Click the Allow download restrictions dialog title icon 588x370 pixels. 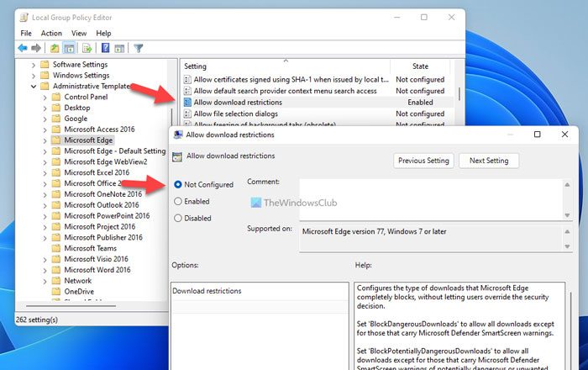(x=178, y=135)
